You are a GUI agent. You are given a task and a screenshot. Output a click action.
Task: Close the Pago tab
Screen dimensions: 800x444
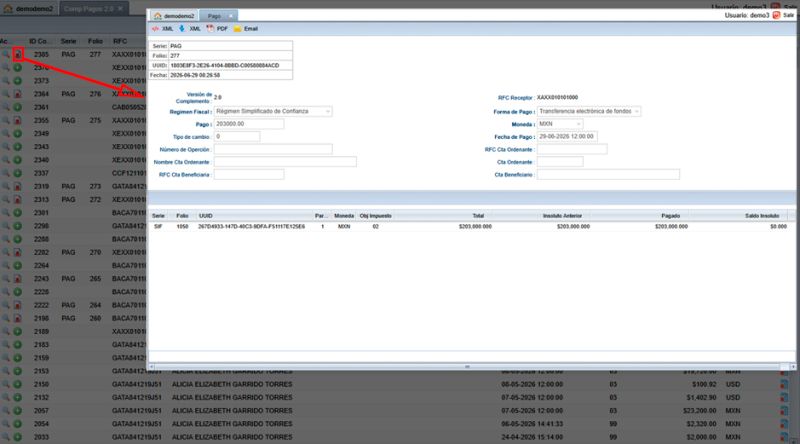tap(231, 16)
